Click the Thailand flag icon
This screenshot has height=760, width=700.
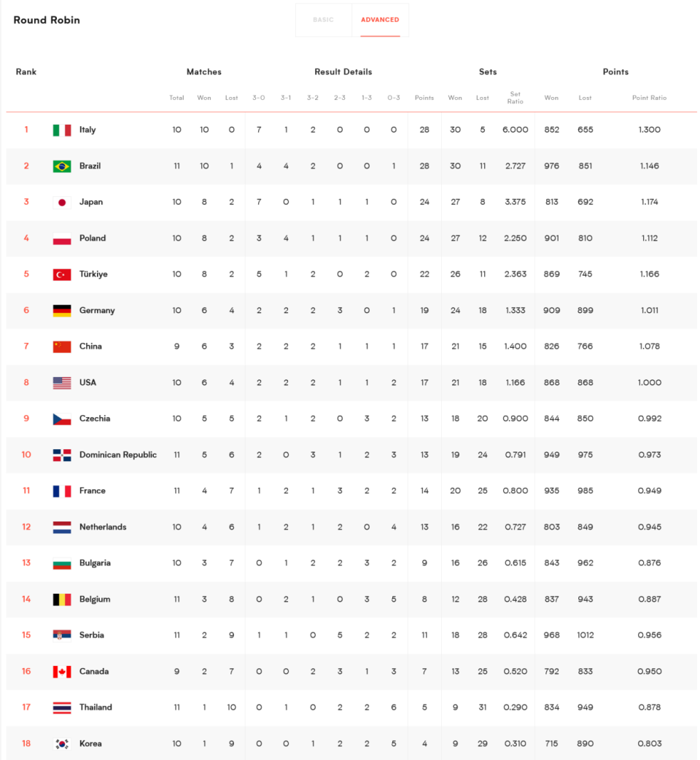point(62,707)
